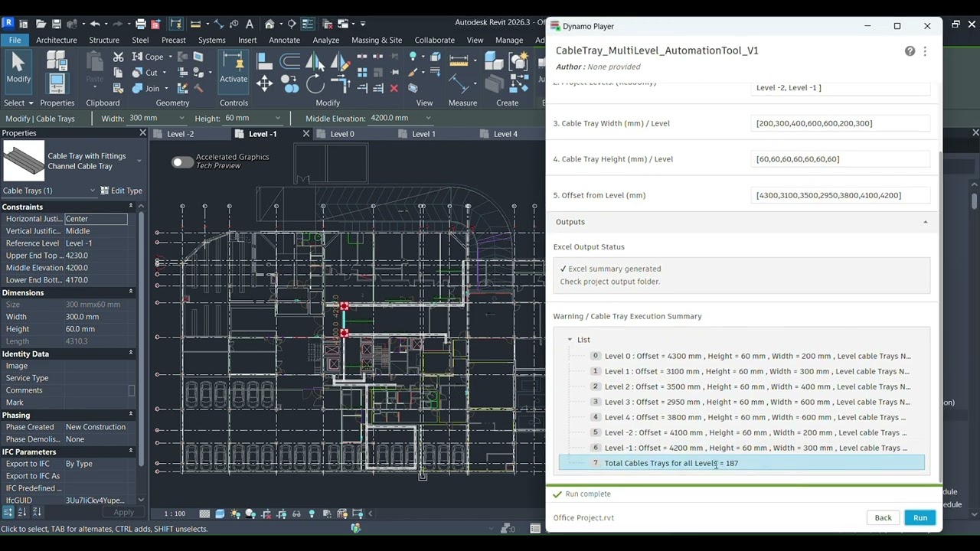Click the Run button in Dynamo Player

point(920,517)
